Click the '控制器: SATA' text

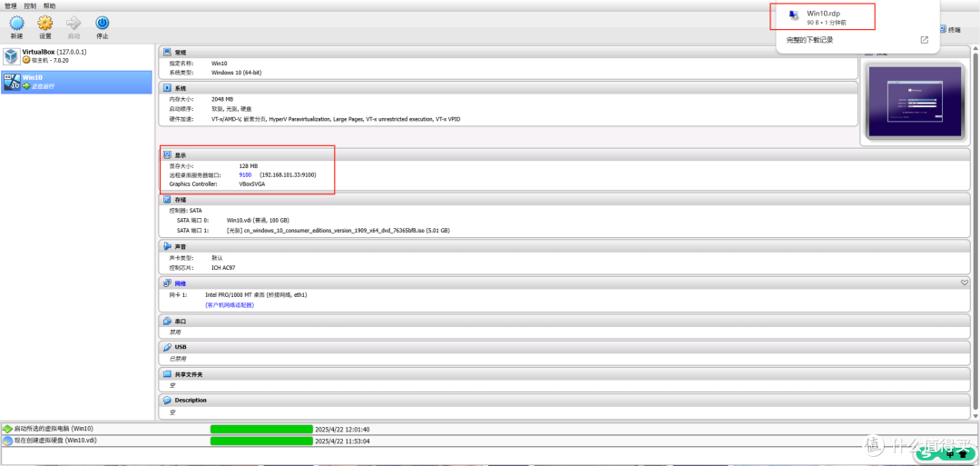pyautogui.click(x=185, y=211)
